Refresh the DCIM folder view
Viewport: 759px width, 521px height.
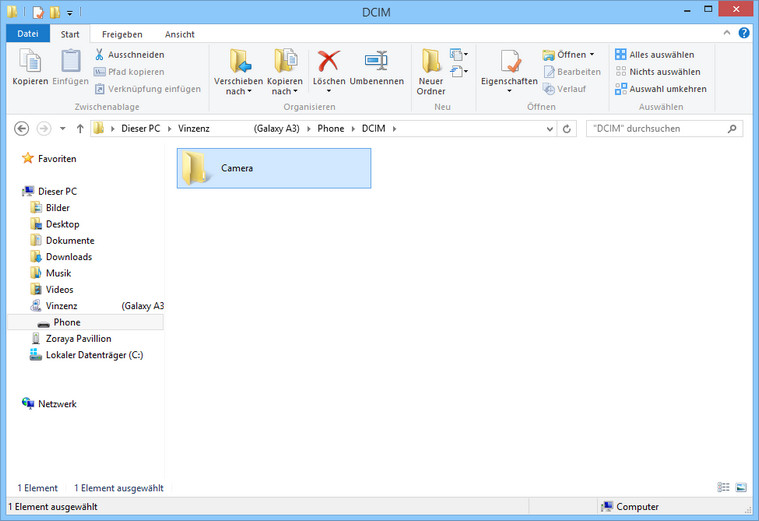click(x=566, y=129)
